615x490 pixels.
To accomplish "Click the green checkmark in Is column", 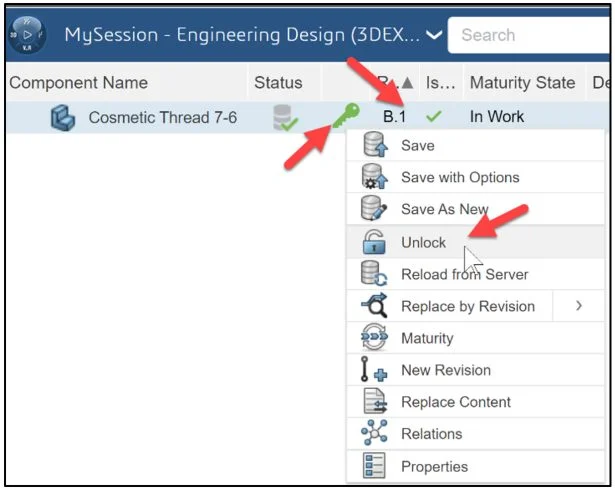I will click(x=434, y=116).
